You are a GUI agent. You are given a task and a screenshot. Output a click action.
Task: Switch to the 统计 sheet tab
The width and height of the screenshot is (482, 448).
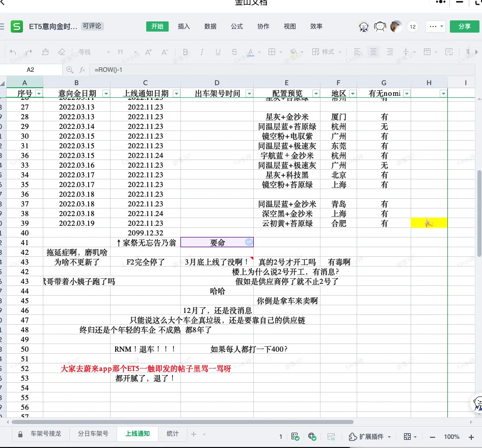[x=172, y=434]
